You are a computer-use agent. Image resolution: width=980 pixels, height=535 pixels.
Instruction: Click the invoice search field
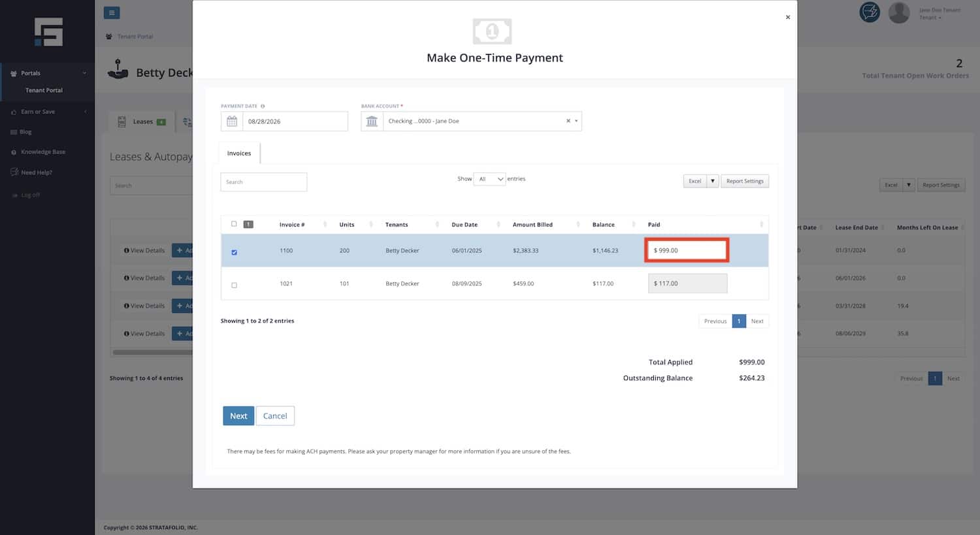coord(264,182)
